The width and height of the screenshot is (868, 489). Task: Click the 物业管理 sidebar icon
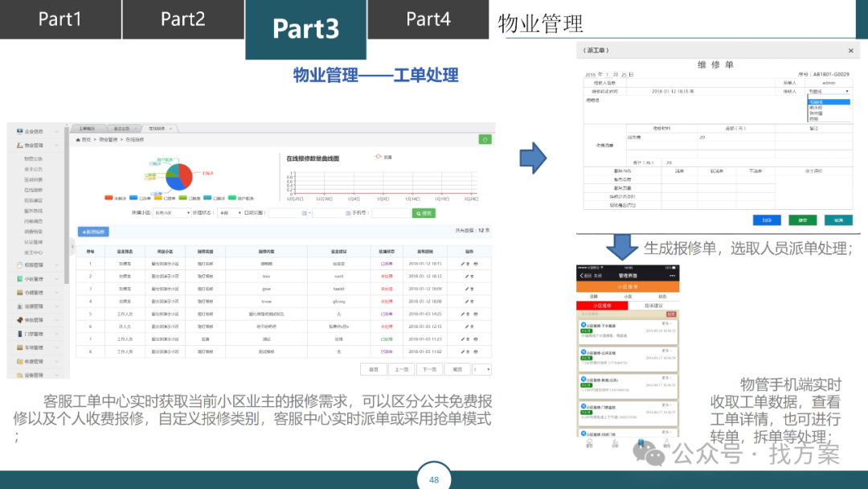click(19, 145)
